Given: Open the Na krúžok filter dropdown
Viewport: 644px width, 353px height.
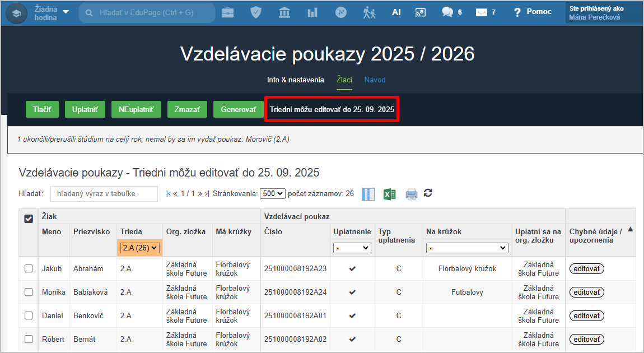Looking at the screenshot, I should click(x=467, y=248).
